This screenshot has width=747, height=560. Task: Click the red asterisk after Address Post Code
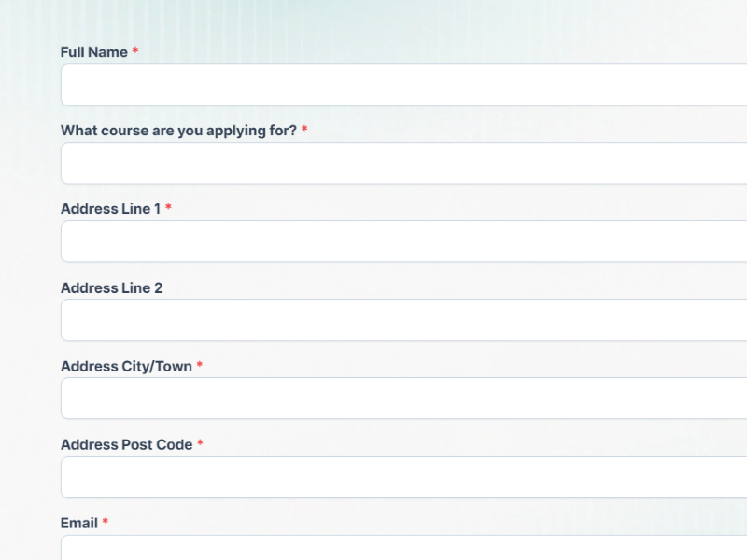200,443
